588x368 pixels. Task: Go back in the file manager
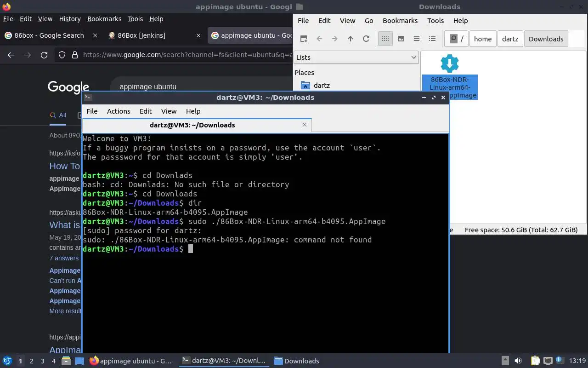[319, 39]
